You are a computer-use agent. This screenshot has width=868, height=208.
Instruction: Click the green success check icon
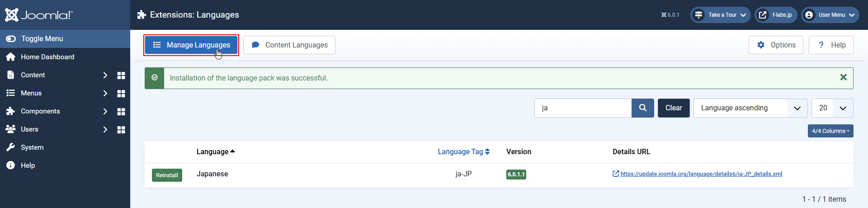click(155, 78)
